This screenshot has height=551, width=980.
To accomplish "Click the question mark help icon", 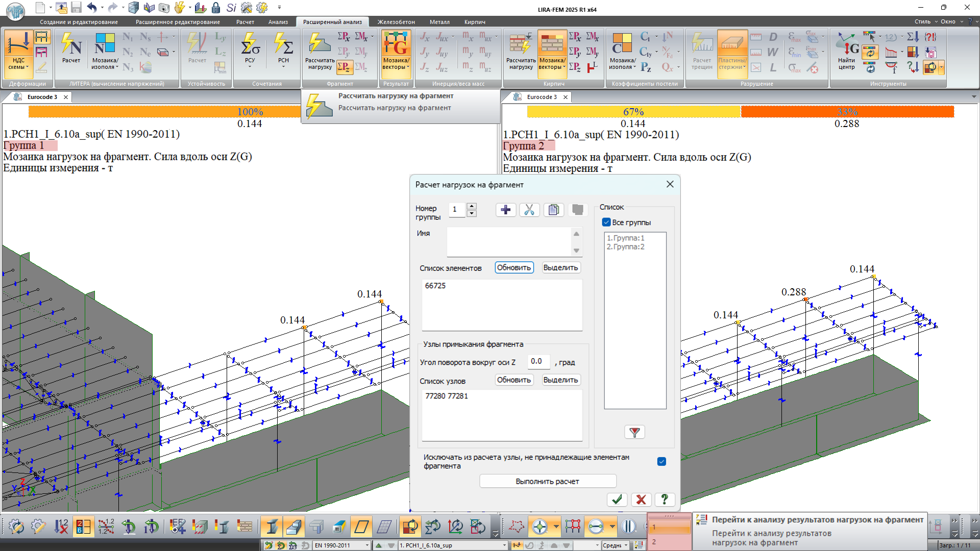I will pos(664,499).
